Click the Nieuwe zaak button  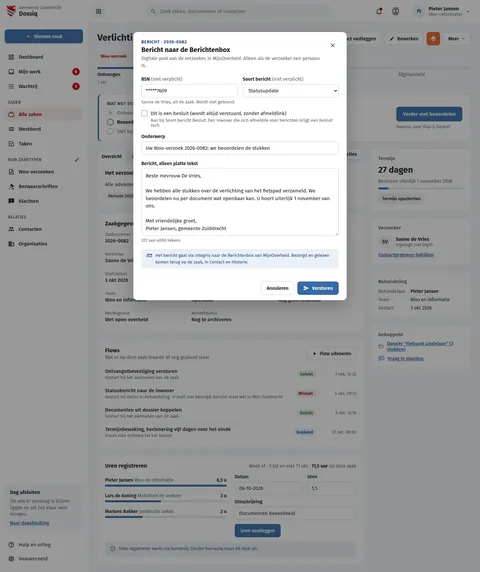44,36
